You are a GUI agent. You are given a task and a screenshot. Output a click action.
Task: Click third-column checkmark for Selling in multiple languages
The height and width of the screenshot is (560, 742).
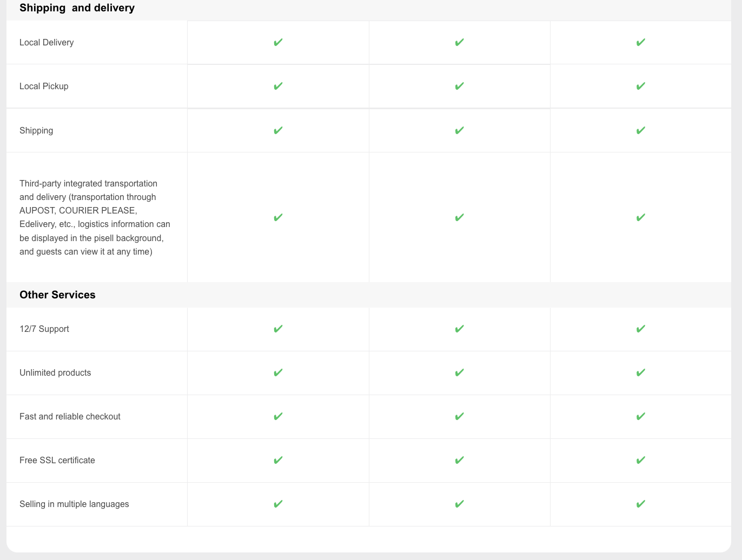(640, 504)
